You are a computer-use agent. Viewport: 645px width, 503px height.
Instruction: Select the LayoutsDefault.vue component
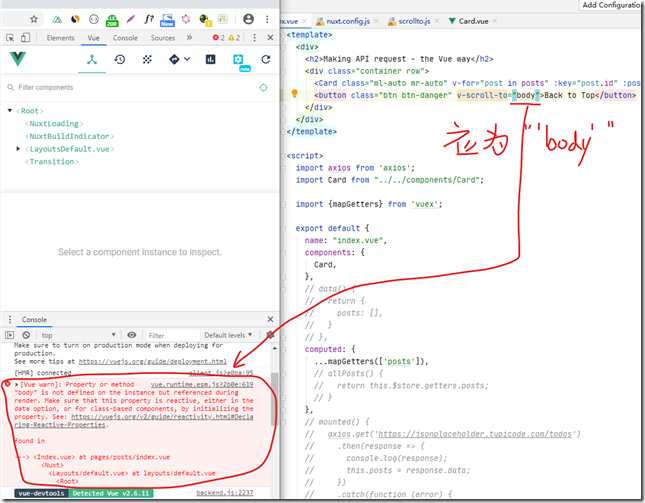click(70, 149)
